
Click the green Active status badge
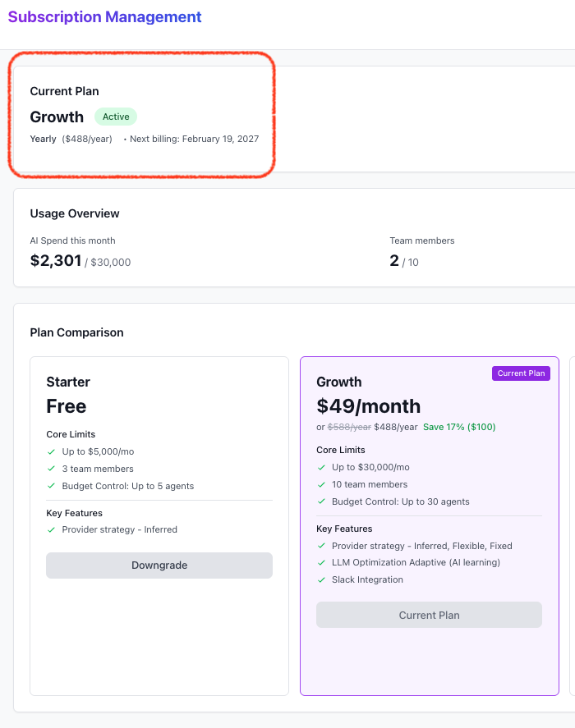point(116,117)
